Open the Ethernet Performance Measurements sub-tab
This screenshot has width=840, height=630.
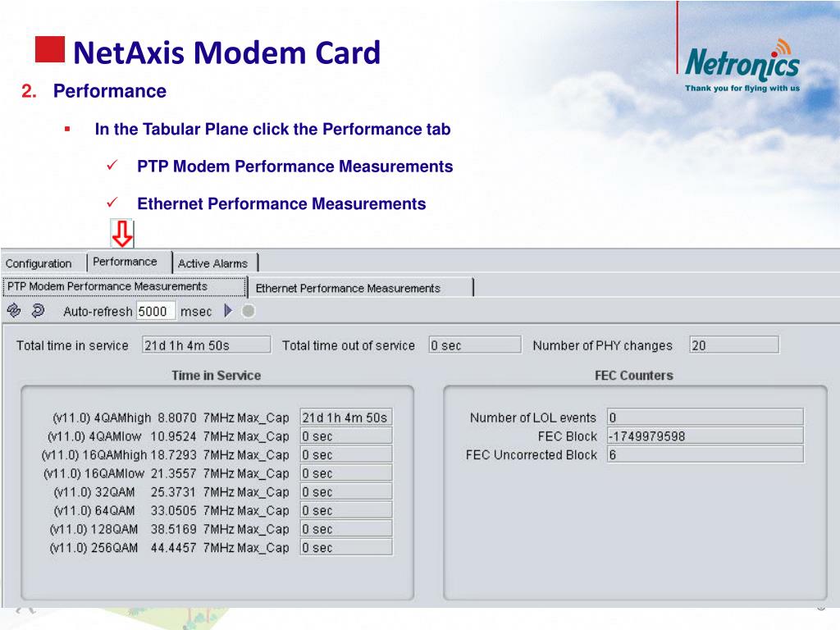pyautogui.click(x=361, y=288)
